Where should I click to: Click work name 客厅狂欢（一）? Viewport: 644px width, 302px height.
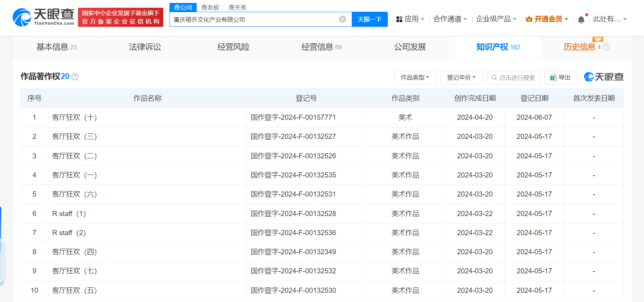coord(75,175)
